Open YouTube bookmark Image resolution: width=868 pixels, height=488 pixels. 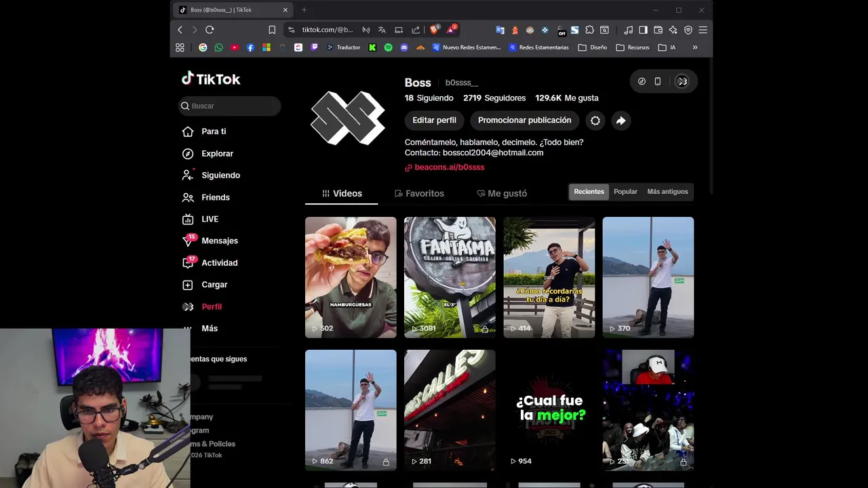tap(235, 47)
